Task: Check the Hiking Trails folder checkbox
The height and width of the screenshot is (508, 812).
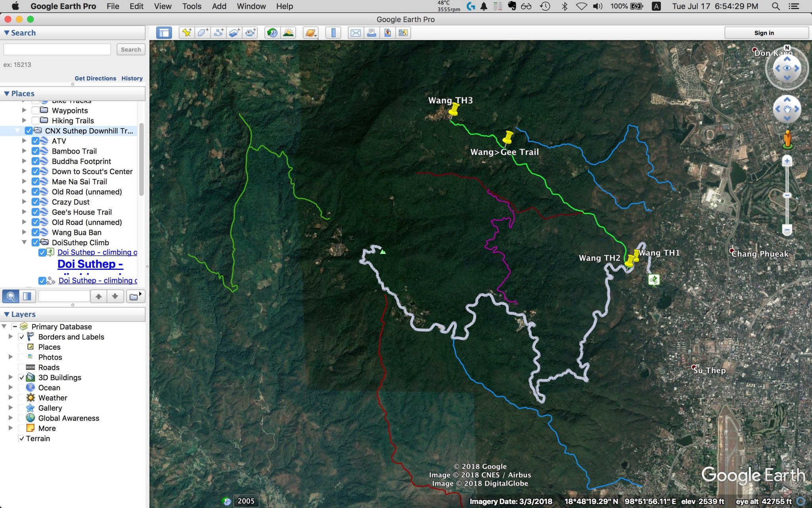Action: (35, 121)
